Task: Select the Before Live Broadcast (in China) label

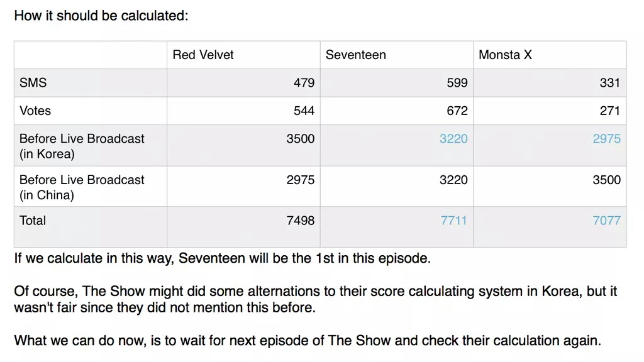Action: pyautogui.click(x=82, y=187)
